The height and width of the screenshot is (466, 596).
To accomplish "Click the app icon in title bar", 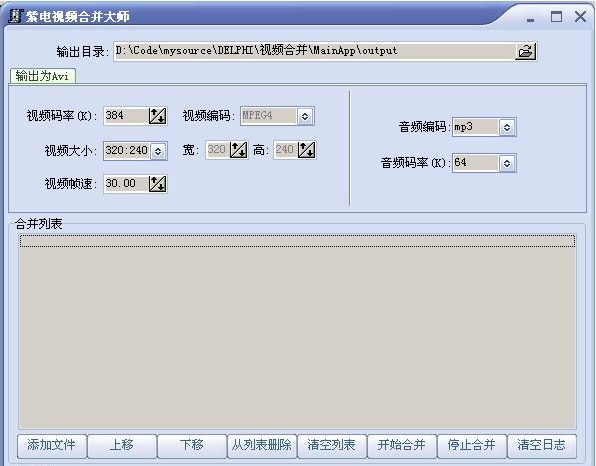I will tap(15, 16).
